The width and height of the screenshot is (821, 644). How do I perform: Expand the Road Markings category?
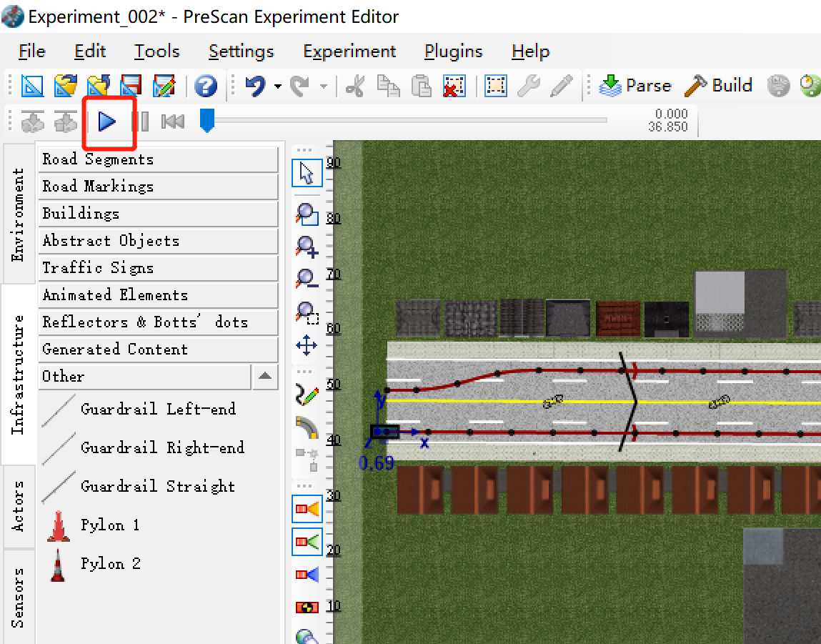pyautogui.click(x=158, y=187)
